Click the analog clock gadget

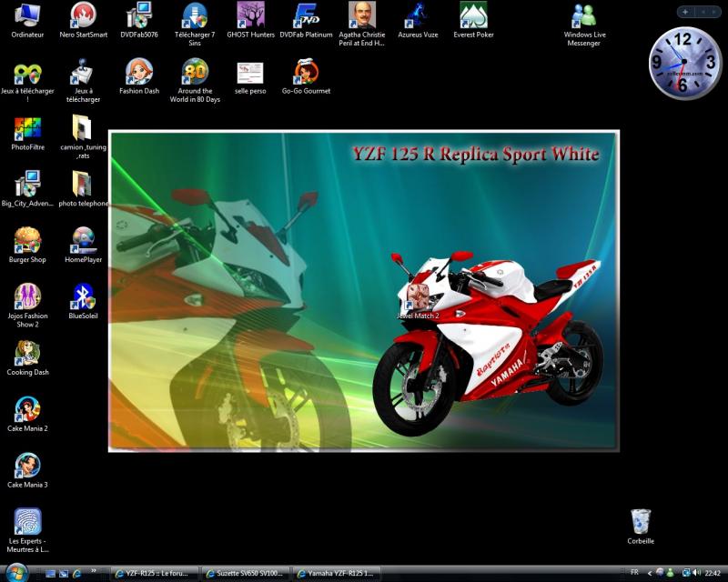(x=685, y=63)
